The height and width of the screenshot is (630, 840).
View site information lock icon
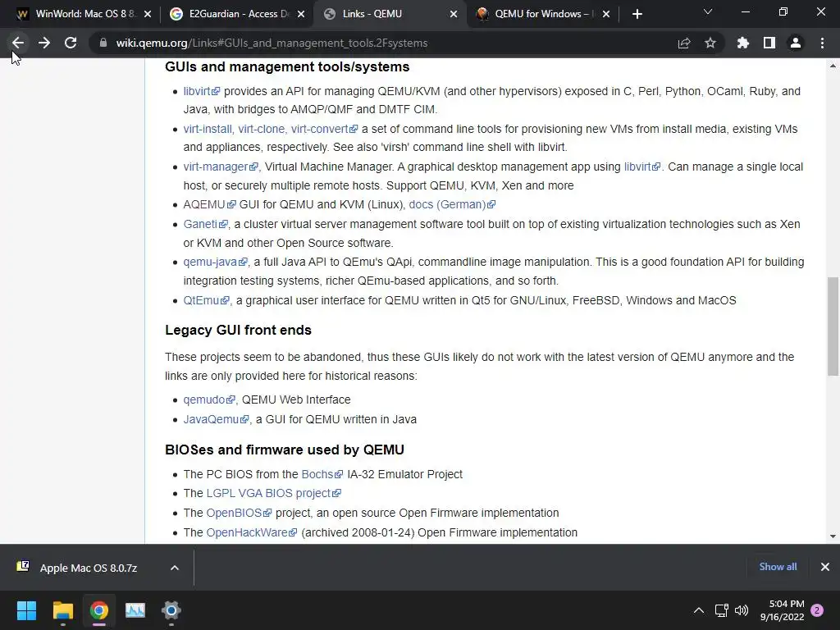(103, 43)
